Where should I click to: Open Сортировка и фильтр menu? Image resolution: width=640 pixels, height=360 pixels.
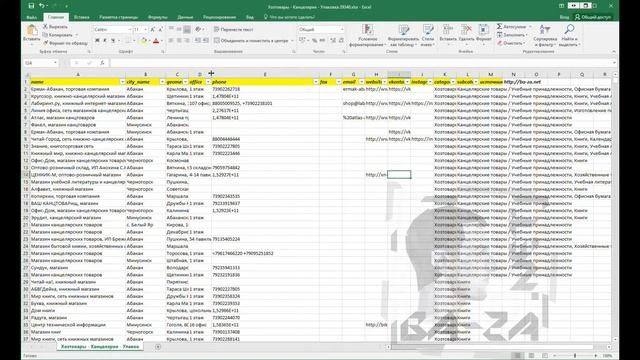(x=545, y=35)
